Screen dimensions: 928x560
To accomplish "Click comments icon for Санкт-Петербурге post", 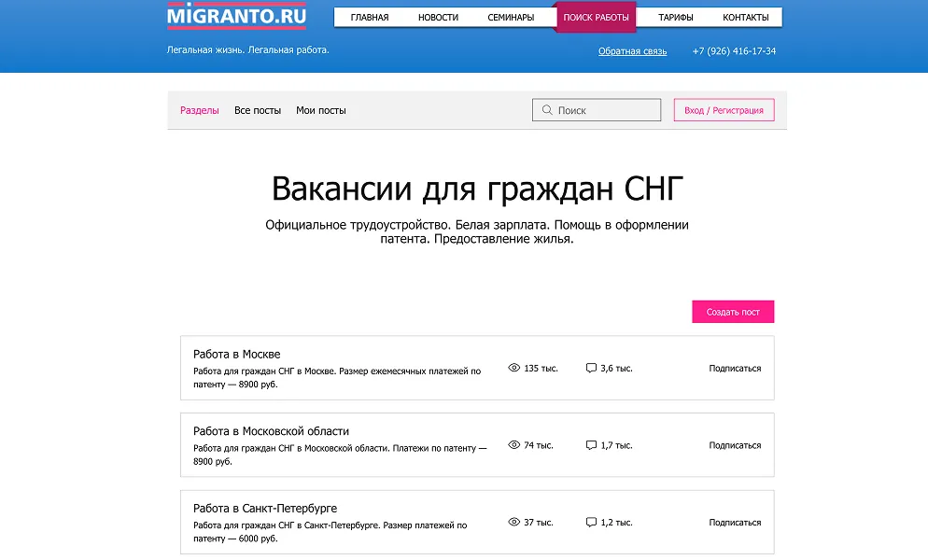I will coord(591,523).
